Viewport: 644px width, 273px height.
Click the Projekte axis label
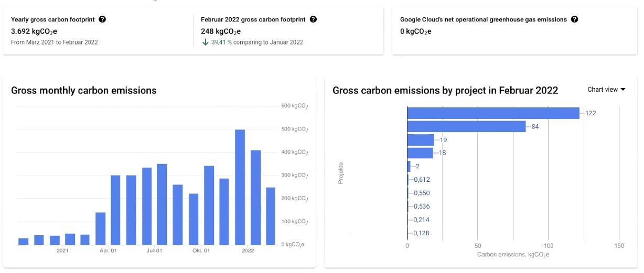pyautogui.click(x=341, y=172)
